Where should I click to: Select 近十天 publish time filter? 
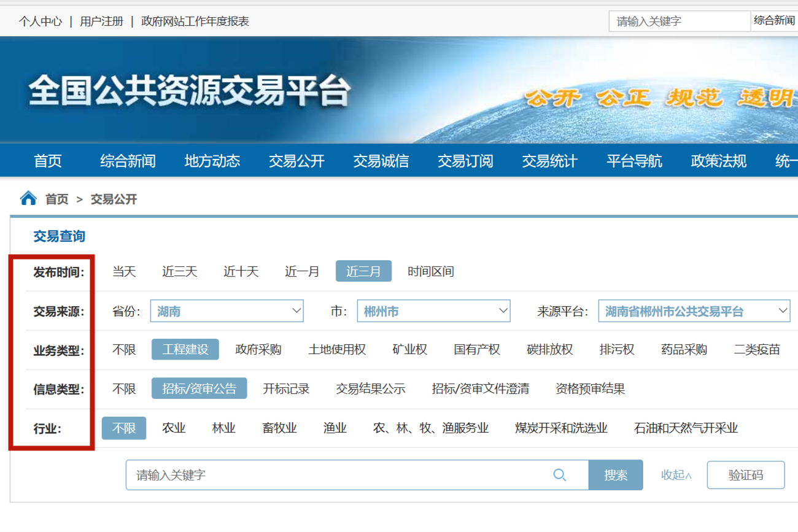(241, 271)
